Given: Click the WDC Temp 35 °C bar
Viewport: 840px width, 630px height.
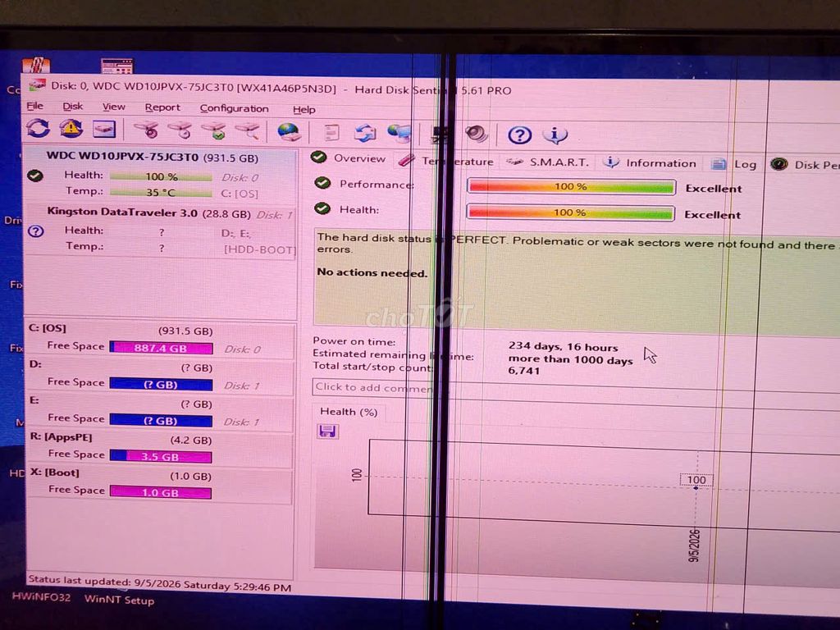Looking at the screenshot, I should click(161, 192).
